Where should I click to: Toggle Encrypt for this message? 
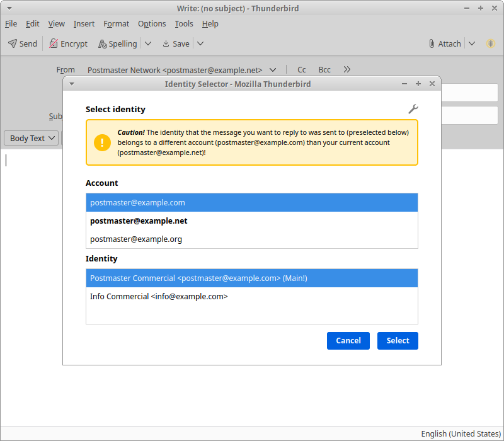point(68,43)
